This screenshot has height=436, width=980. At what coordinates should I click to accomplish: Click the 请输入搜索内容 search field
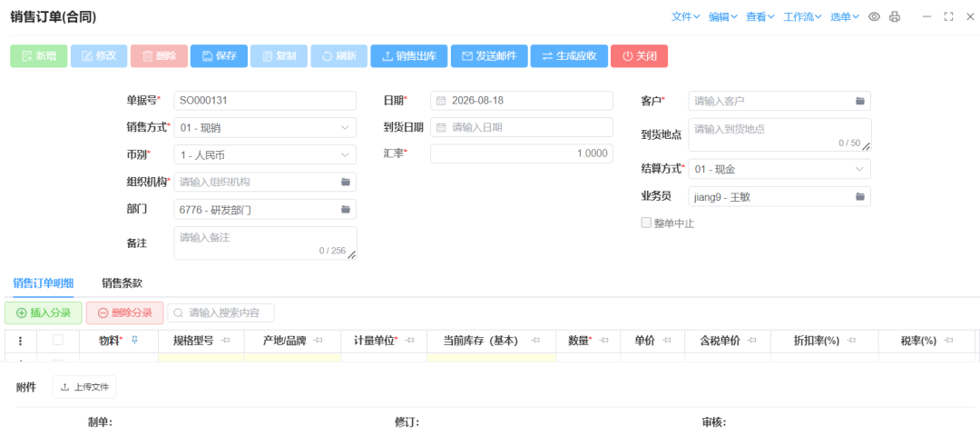[220, 312]
